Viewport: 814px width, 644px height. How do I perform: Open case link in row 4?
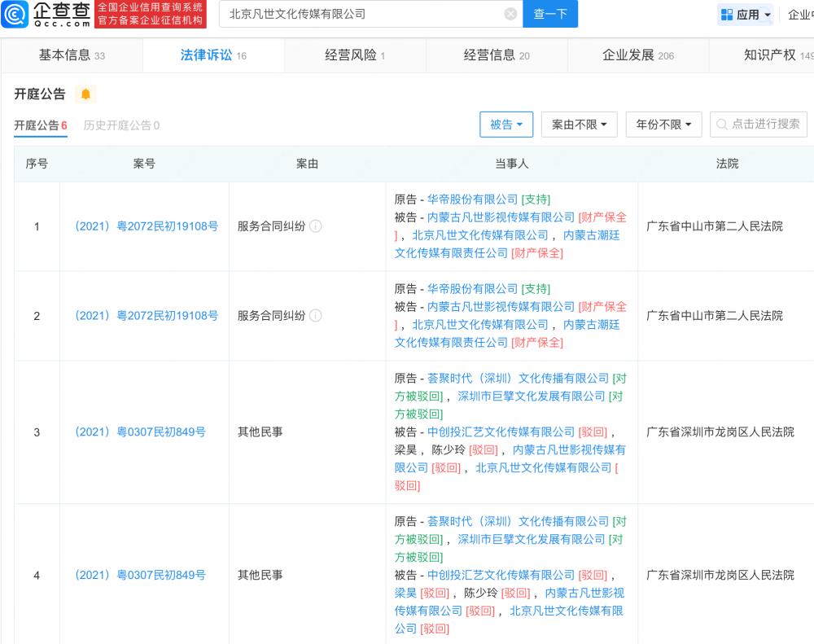tap(139, 575)
